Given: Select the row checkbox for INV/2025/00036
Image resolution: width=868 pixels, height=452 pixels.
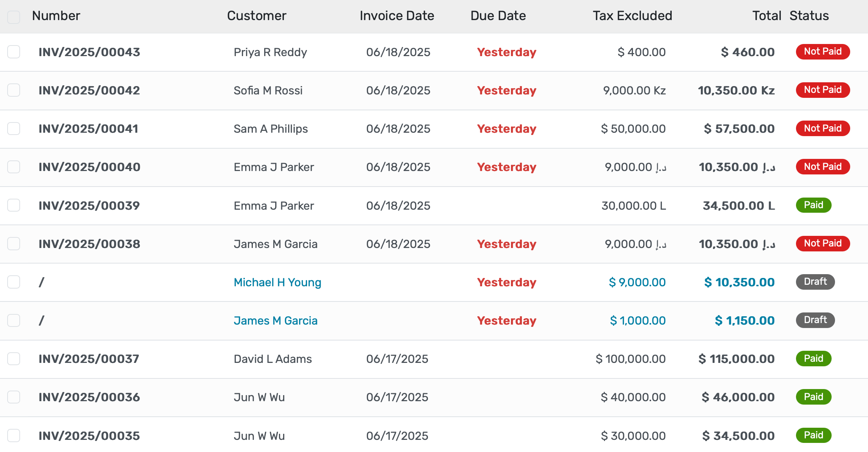Looking at the screenshot, I should pyautogui.click(x=14, y=397).
